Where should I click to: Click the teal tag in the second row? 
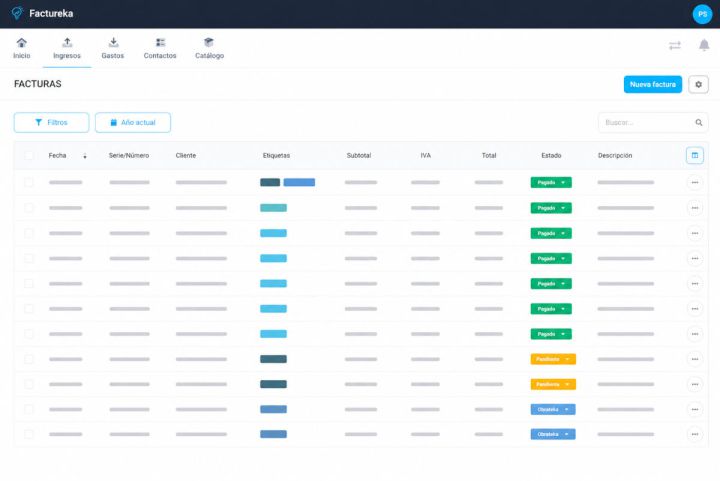click(x=273, y=208)
